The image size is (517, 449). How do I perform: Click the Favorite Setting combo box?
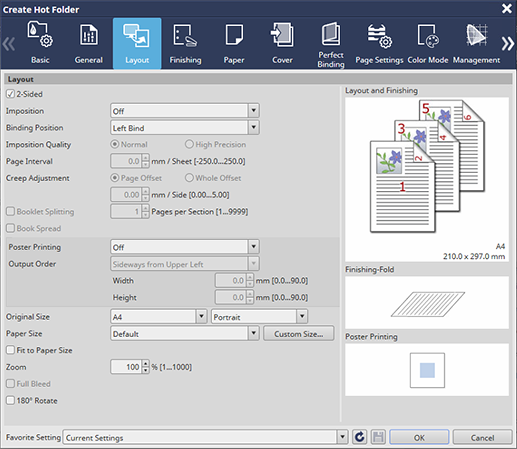coord(205,437)
